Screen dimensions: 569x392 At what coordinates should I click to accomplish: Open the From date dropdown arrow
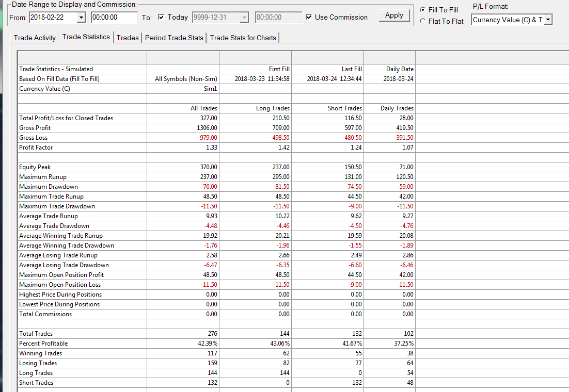pyautogui.click(x=81, y=18)
